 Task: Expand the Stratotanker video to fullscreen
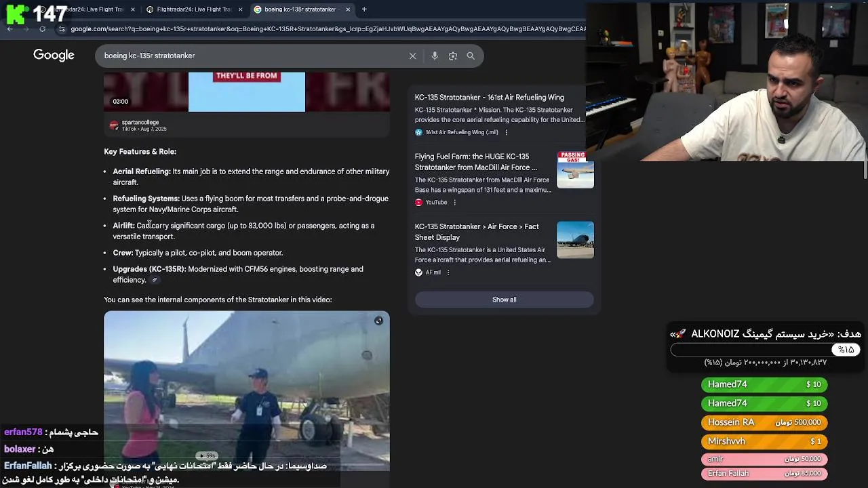pos(378,321)
